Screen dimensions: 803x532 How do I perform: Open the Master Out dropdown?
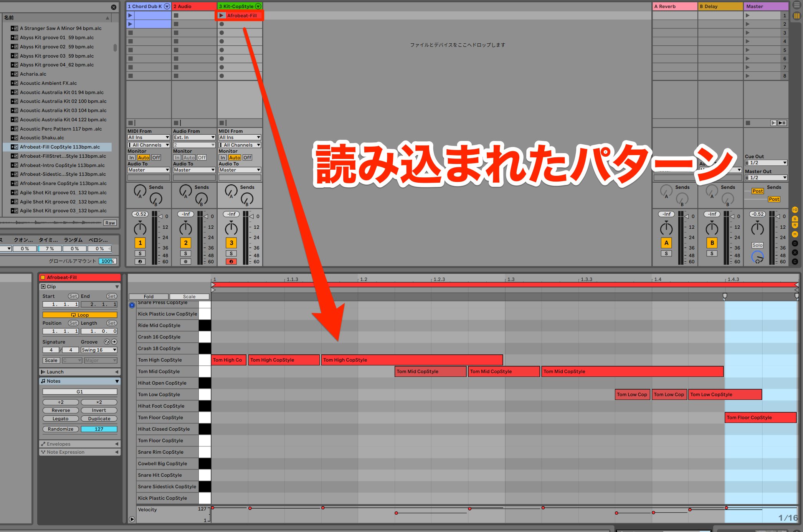[x=766, y=178]
